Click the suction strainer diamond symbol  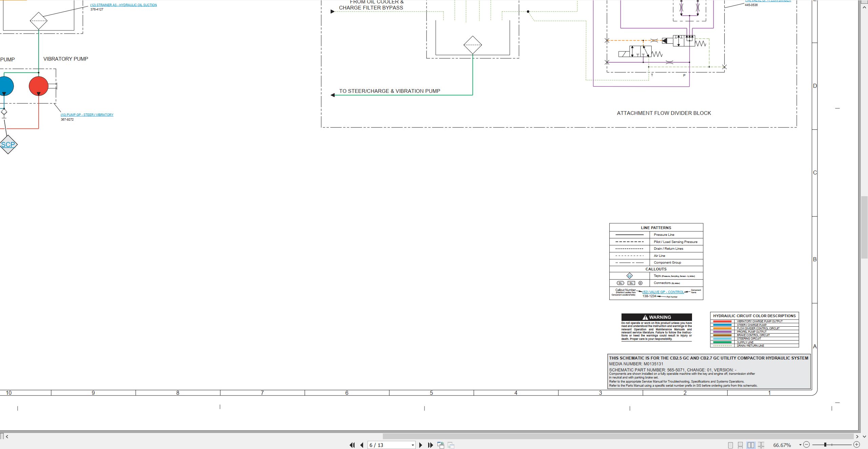click(38, 21)
